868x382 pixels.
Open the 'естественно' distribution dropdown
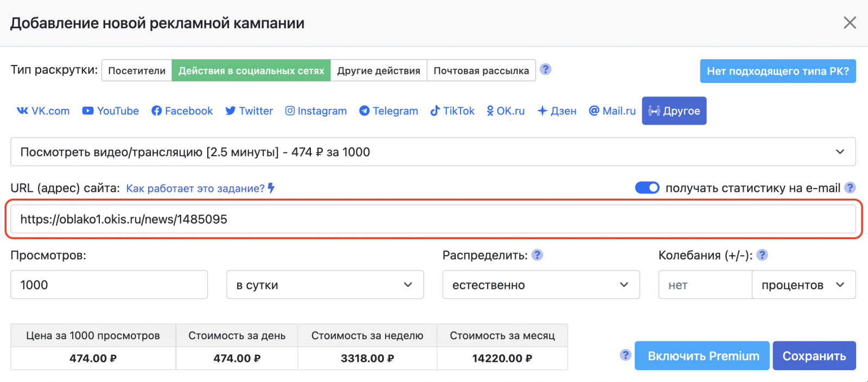[x=540, y=284]
